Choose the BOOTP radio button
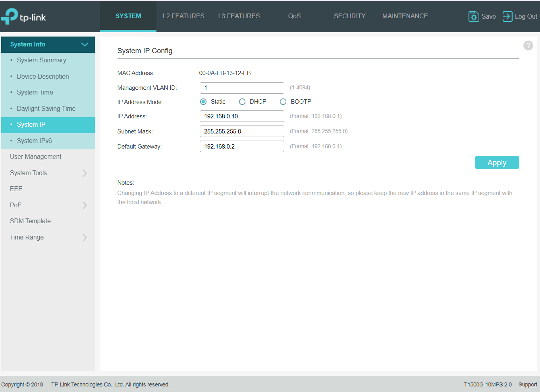Viewport: 540px width, 392px height. (x=283, y=102)
